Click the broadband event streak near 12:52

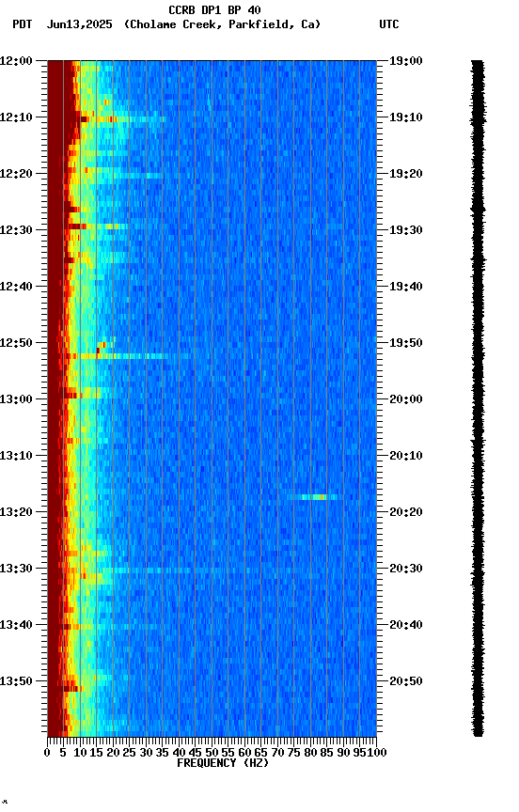tap(117, 356)
